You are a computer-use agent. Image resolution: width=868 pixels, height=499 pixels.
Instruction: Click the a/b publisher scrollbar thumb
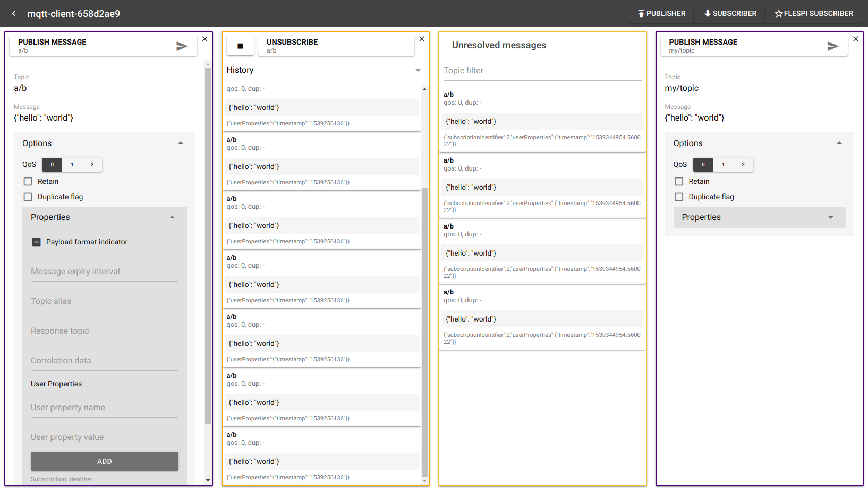pyautogui.click(x=208, y=246)
